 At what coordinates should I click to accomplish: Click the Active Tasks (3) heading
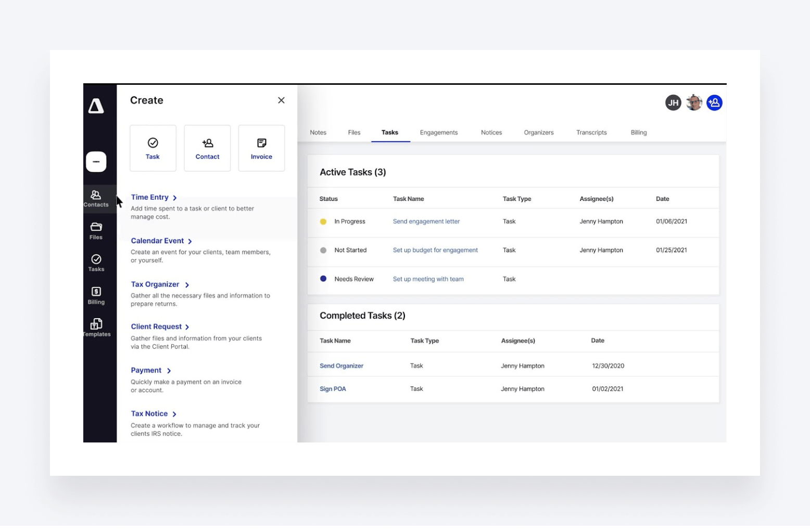[353, 172]
